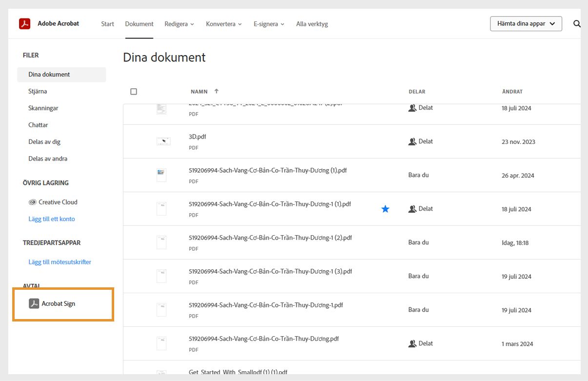Go to the Start tab
This screenshot has height=381, width=588.
coord(107,24)
